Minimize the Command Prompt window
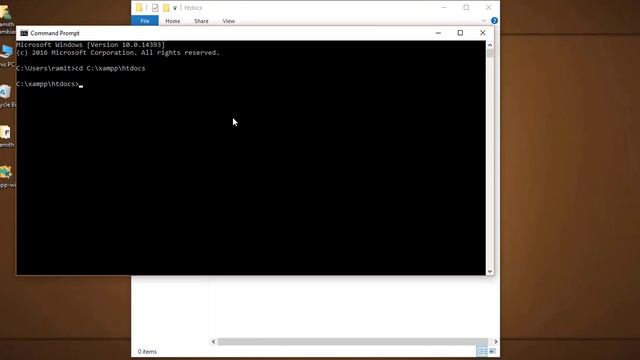 [438, 33]
